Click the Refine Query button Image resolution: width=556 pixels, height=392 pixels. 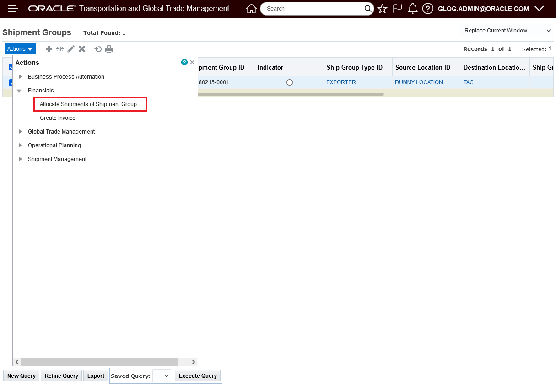pos(61,376)
